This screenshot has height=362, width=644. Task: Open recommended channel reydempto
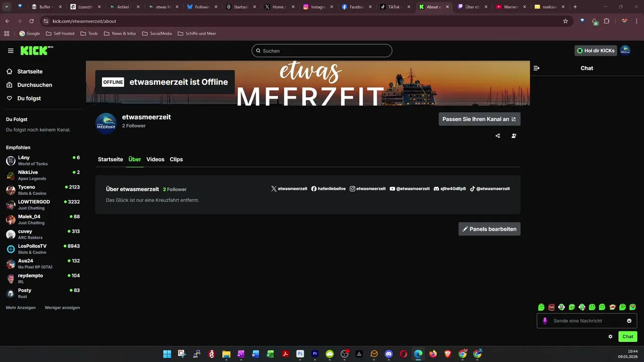coord(43,279)
